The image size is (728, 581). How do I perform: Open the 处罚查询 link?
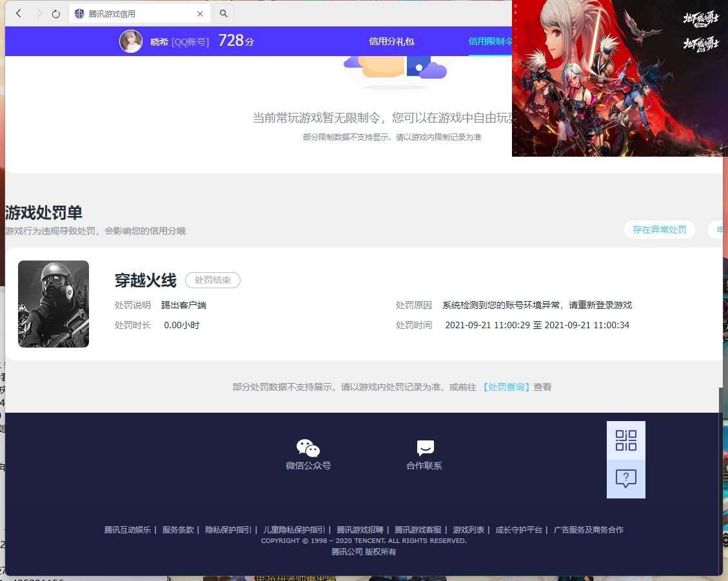point(506,387)
